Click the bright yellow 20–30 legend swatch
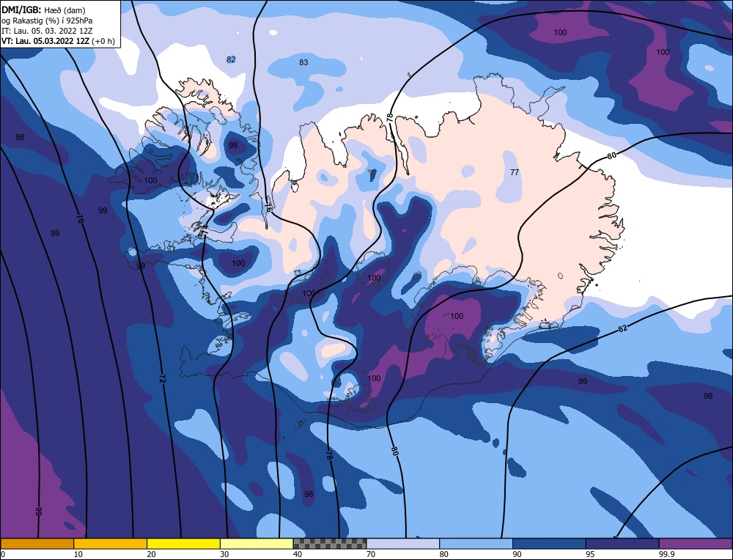 pyautogui.click(x=183, y=543)
